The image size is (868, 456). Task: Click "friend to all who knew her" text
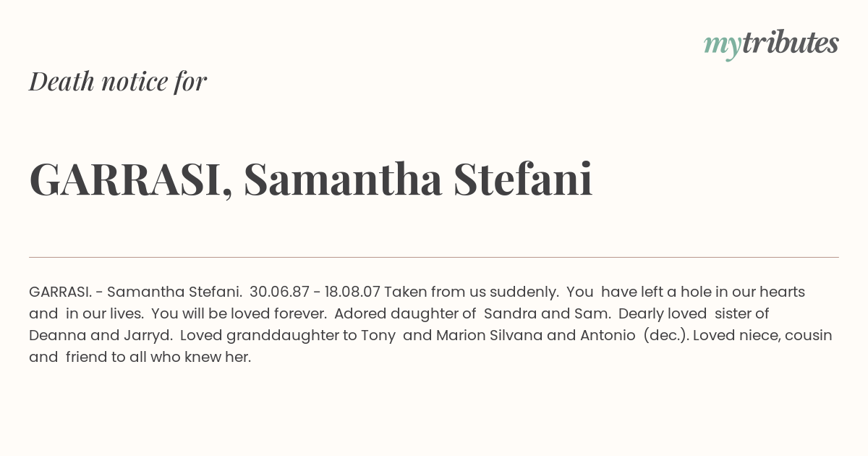[158, 357]
